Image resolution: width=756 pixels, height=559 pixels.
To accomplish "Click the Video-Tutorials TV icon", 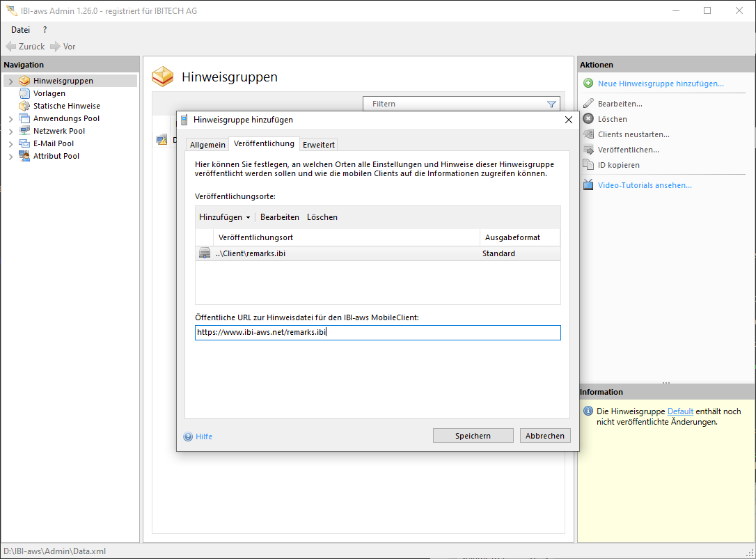I will pyautogui.click(x=588, y=185).
